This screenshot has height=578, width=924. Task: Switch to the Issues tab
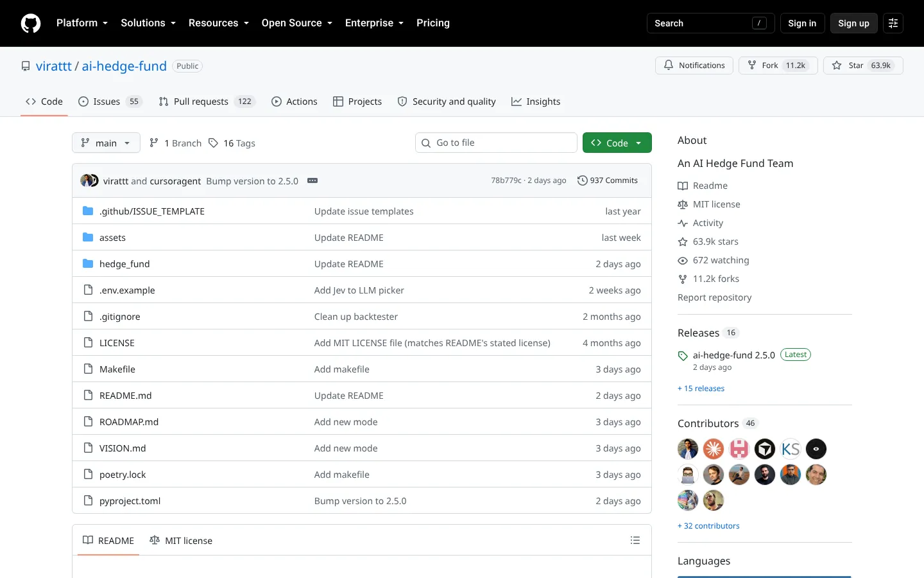point(110,101)
